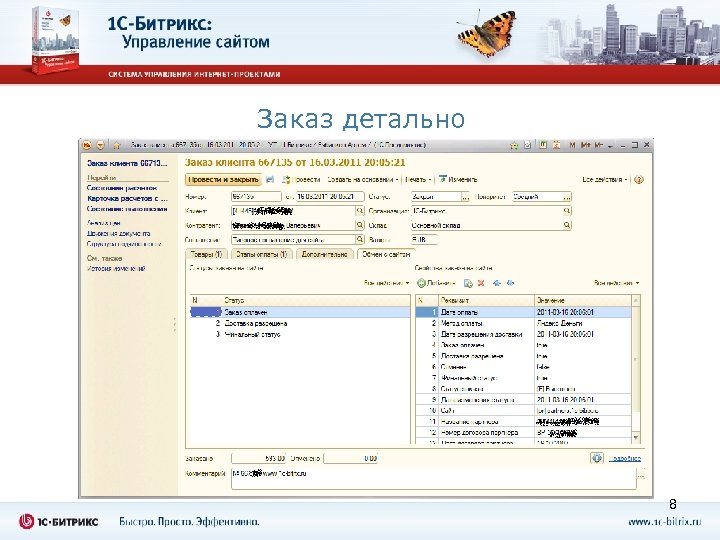Open Все действия dropdown above the status table
This screenshot has height=540, width=720.
386,283
